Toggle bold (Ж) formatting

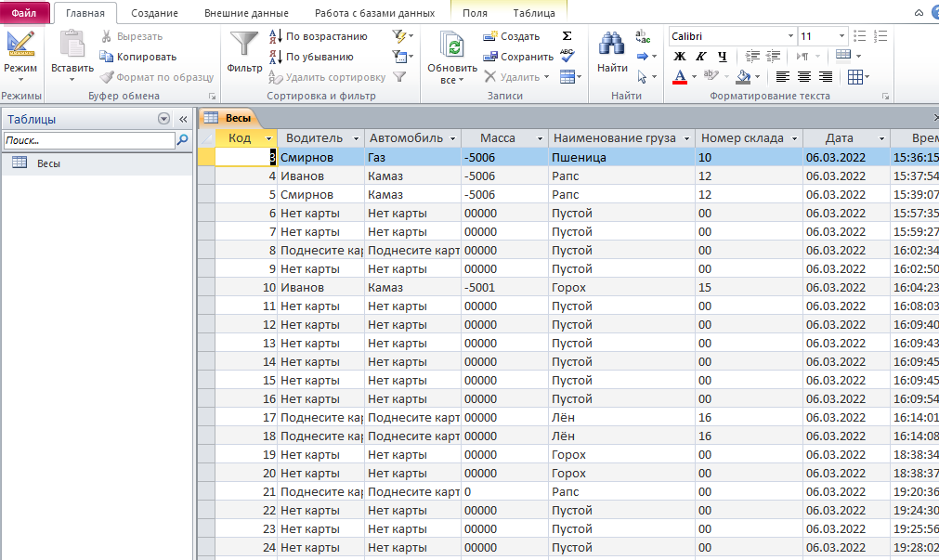pyautogui.click(x=680, y=57)
